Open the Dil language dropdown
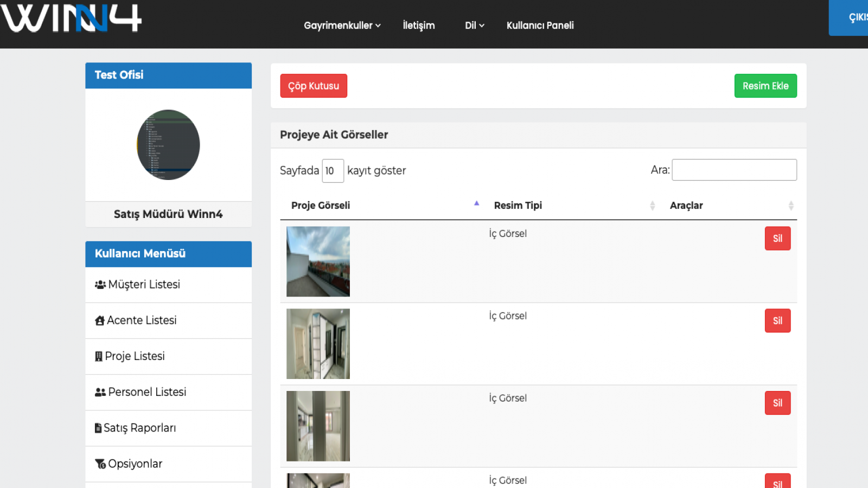Image resolution: width=868 pixels, height=488 pixels. click(475, 25)
